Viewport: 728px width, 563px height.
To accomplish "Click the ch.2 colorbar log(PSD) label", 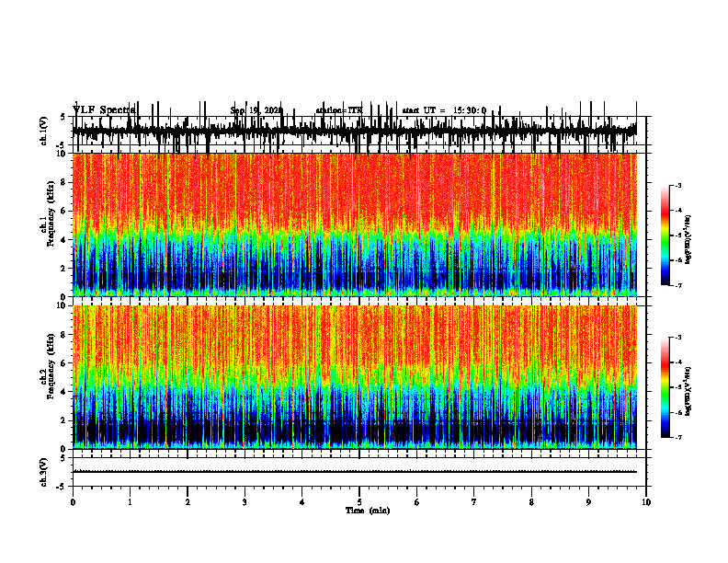I will [x=688, y=391].
